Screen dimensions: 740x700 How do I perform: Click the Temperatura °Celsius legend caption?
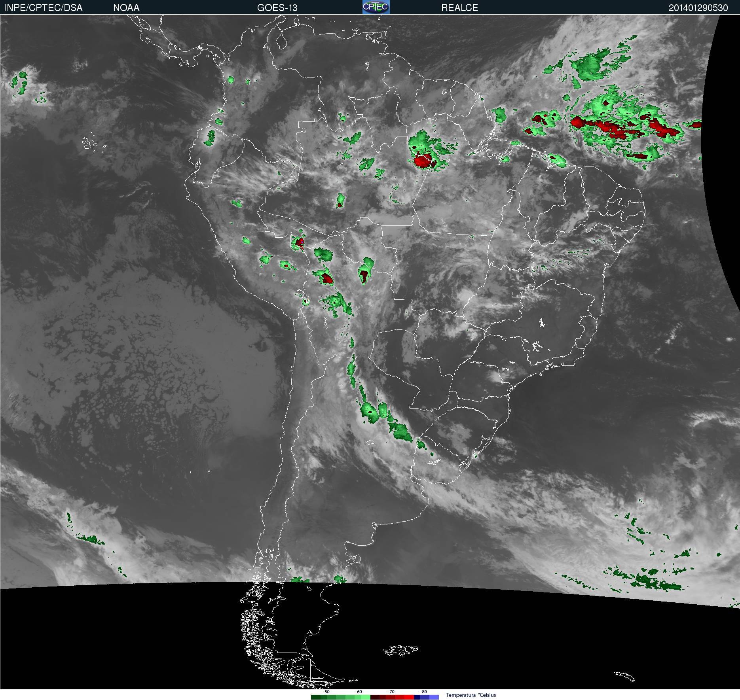tap(471, 695)
